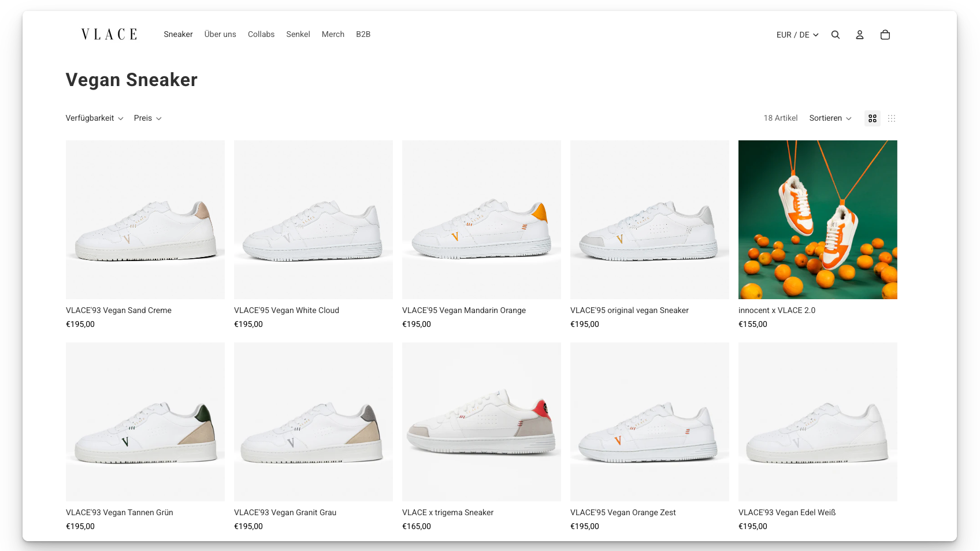Go to Über uns page
980x551 pixels.
pyautogui.click(x=220, y=35)
